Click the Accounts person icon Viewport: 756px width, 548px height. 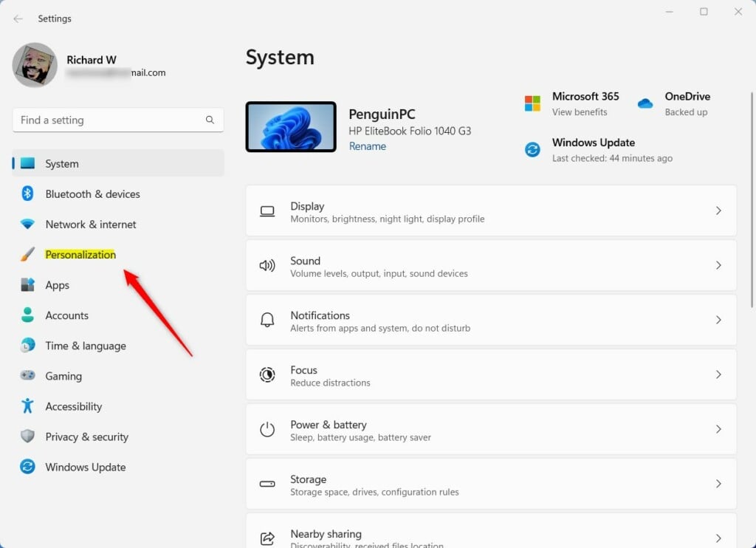27,315
